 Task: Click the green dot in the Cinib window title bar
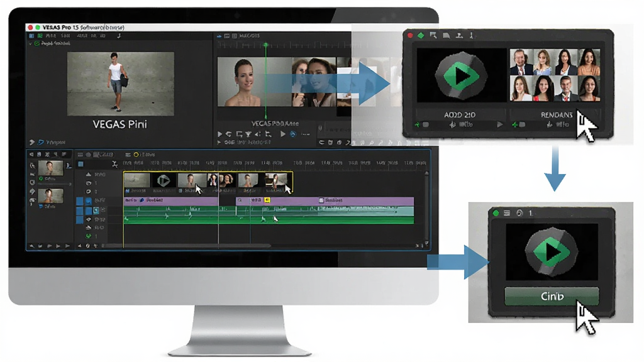pyautogui.click(x=496, y=213)
